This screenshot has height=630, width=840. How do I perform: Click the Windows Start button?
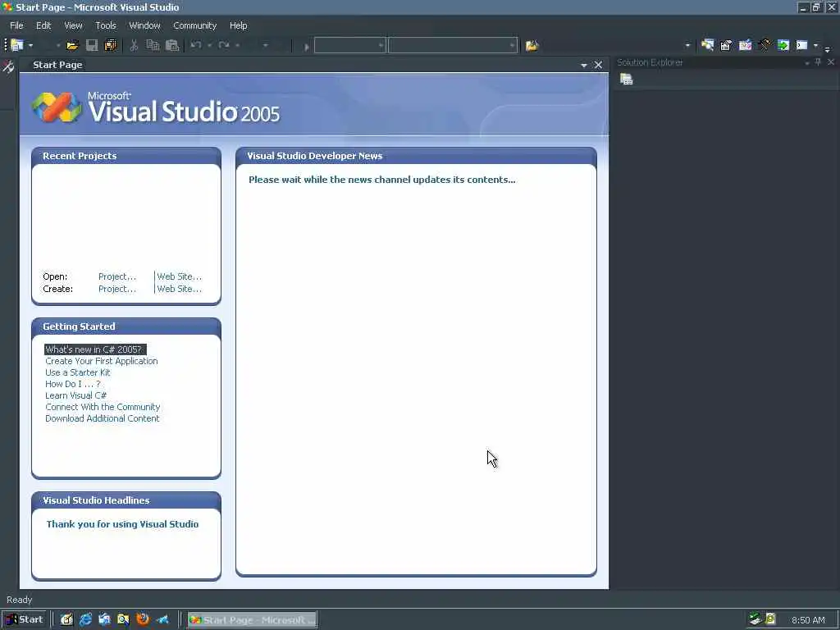pos(25,619)
